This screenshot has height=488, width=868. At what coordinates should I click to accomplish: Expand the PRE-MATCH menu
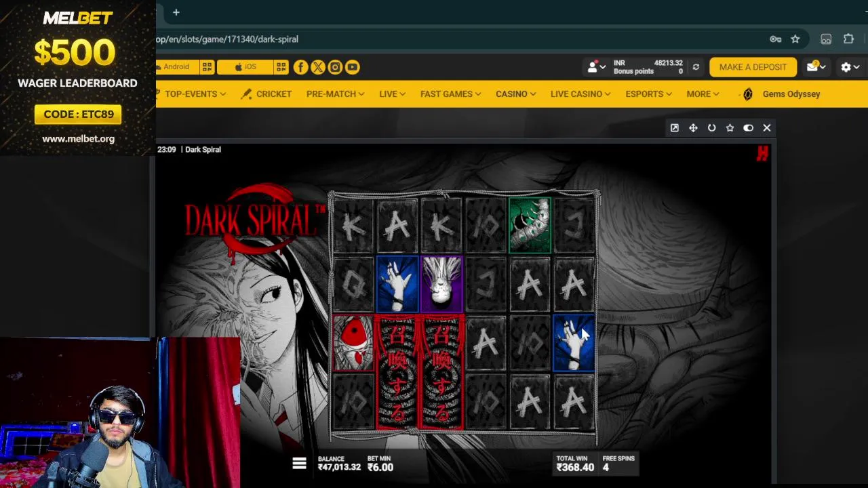point(335,94)
